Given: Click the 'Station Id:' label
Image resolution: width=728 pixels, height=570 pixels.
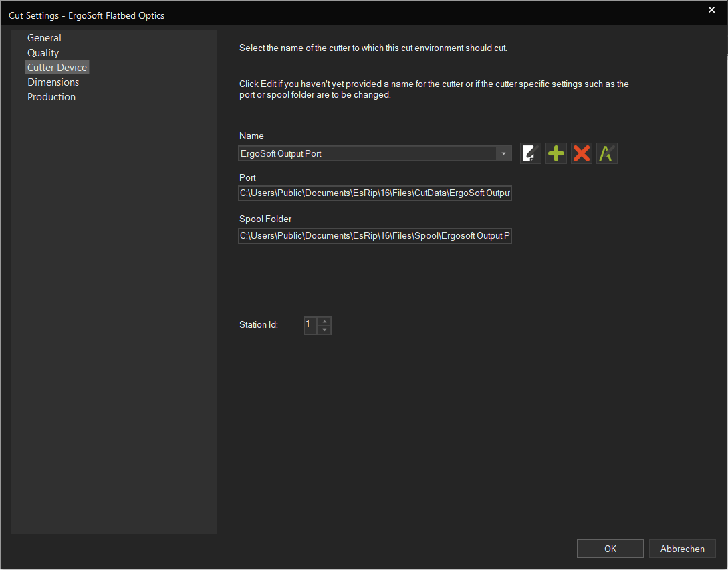Looking at the screenshot, I should [x=259, y=324].
